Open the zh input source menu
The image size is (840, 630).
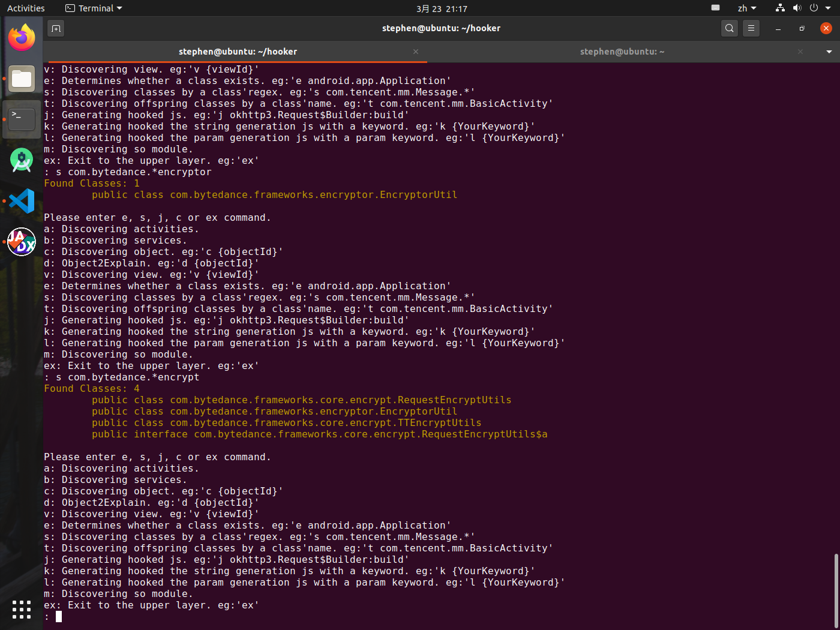(x=747, y=8)
